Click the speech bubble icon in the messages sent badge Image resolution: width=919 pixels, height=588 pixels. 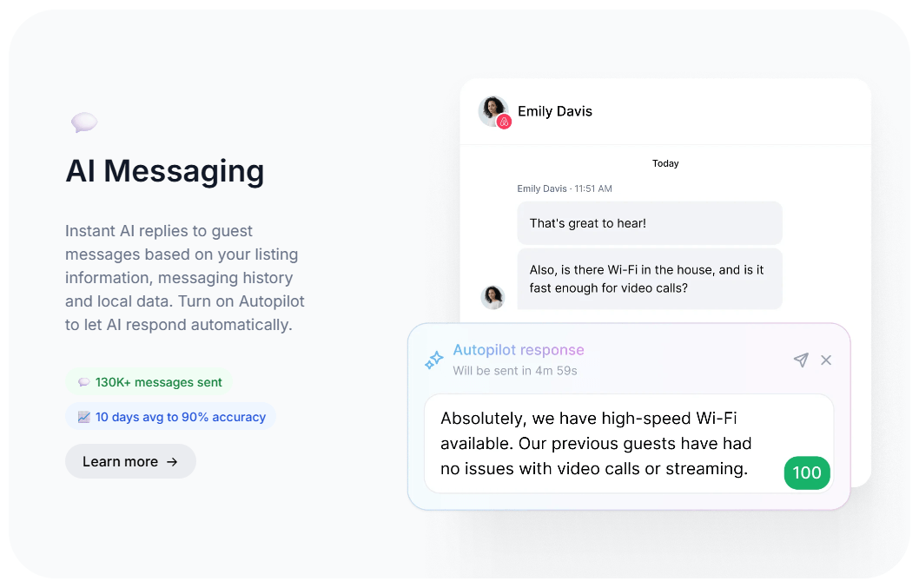[x=83, y=382]
